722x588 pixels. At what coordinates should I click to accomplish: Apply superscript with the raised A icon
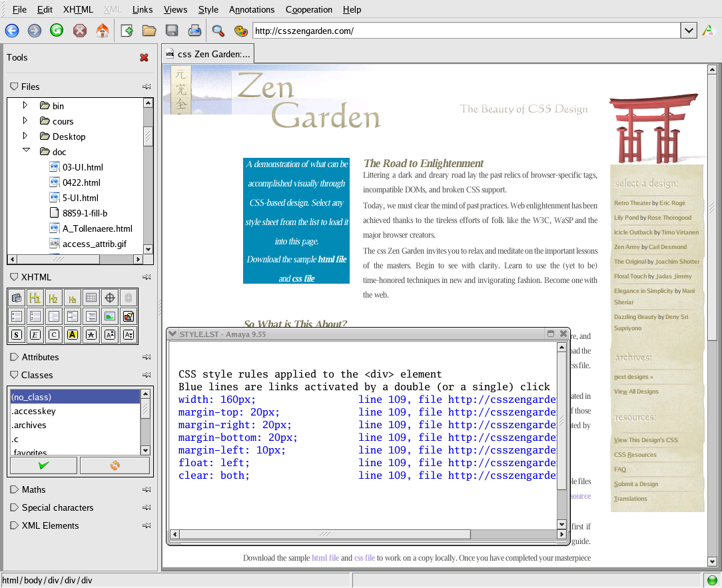pyautogui.click(x=110, y=335)
